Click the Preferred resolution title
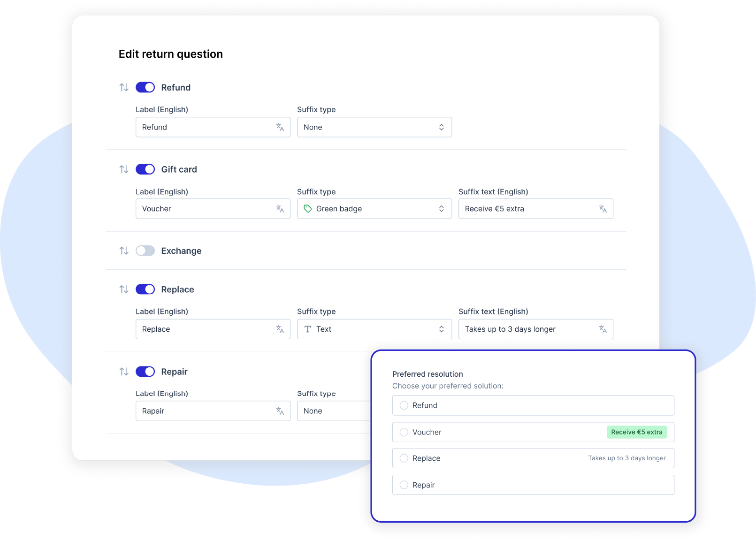756x540 pixels. pyautogui.click(x=428, y=374)
